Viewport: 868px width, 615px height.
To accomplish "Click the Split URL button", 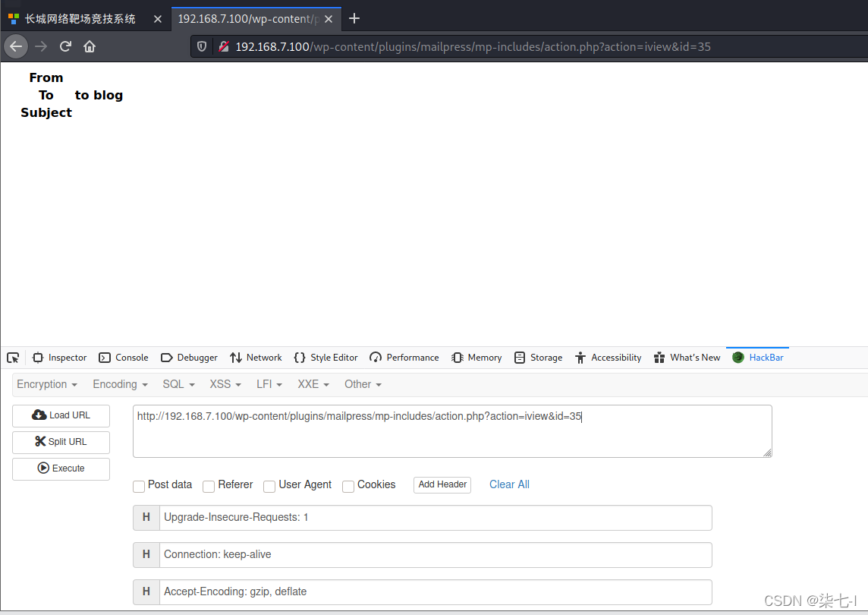I will [x=61, y=442].
